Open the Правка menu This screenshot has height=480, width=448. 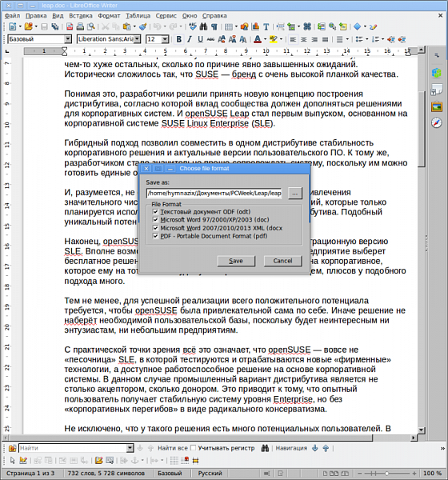point(36,16)
